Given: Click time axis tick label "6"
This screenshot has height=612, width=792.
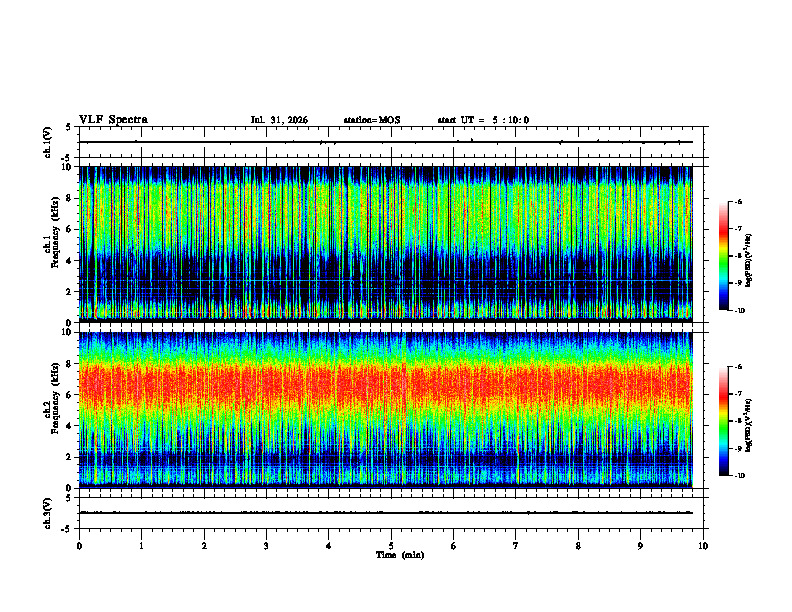Looking at the screenshot, I should (x=454, y=546).
